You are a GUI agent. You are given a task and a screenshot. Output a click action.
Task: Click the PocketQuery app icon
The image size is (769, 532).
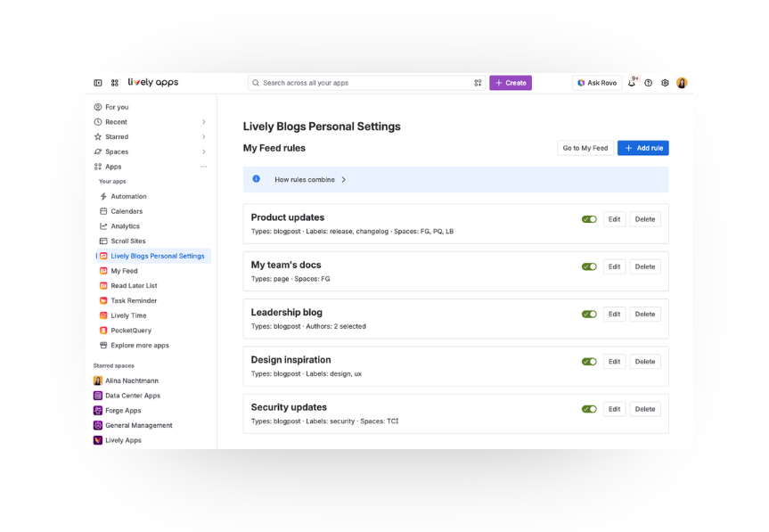[x=103, y=331]
